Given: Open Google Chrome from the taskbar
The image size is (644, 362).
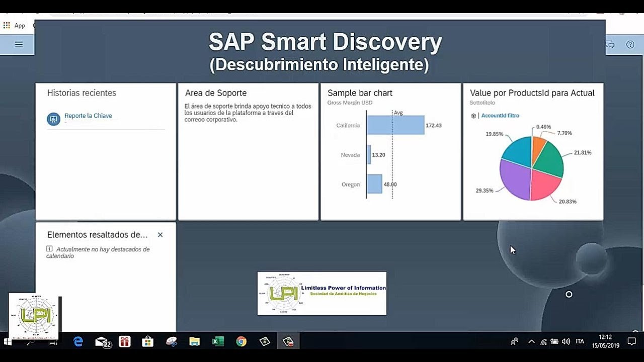Looking at the screenshot, I should (242, 342).
